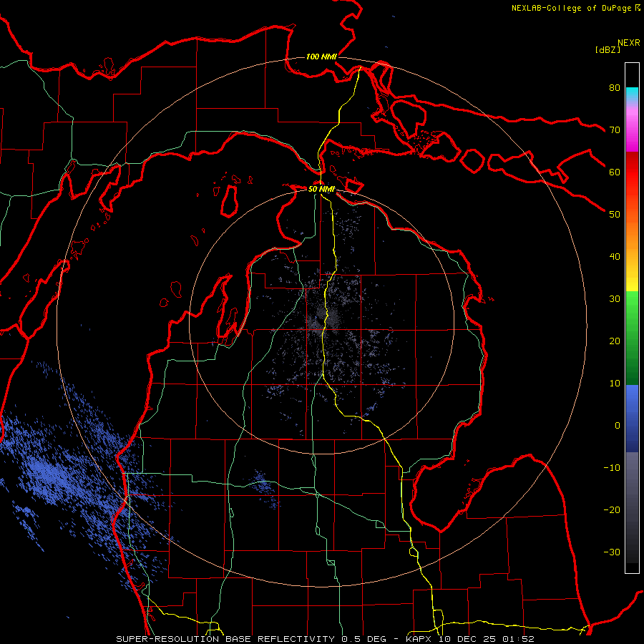Click the NEXR label above the color bar
The height and width of the screenshot is (644, 644).
(x=629, y=42)
